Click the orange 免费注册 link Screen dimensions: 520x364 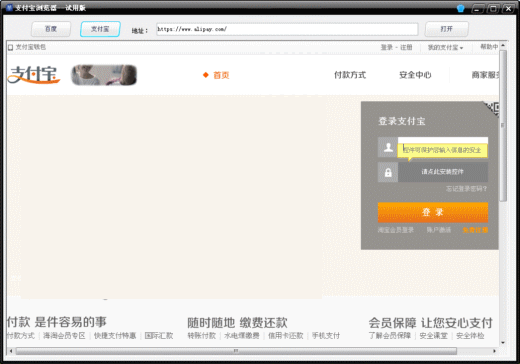click(x=475, y=230)
